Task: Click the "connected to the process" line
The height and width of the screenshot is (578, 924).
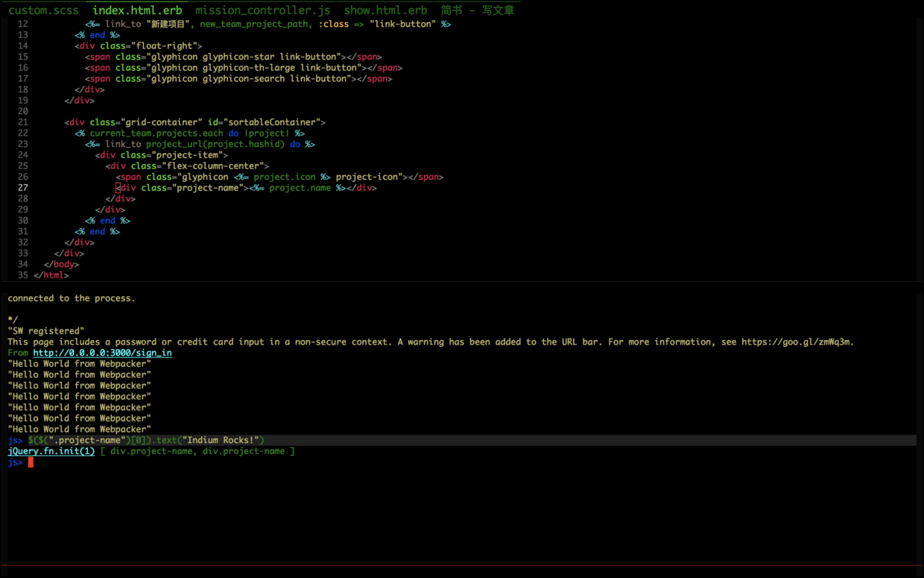Action: 71,298
